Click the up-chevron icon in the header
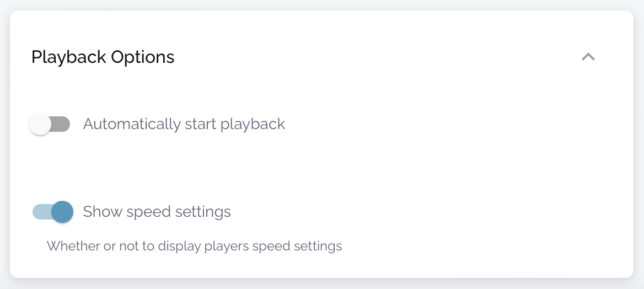The height and width of the screenshot is (289, 644). [588, 57]
